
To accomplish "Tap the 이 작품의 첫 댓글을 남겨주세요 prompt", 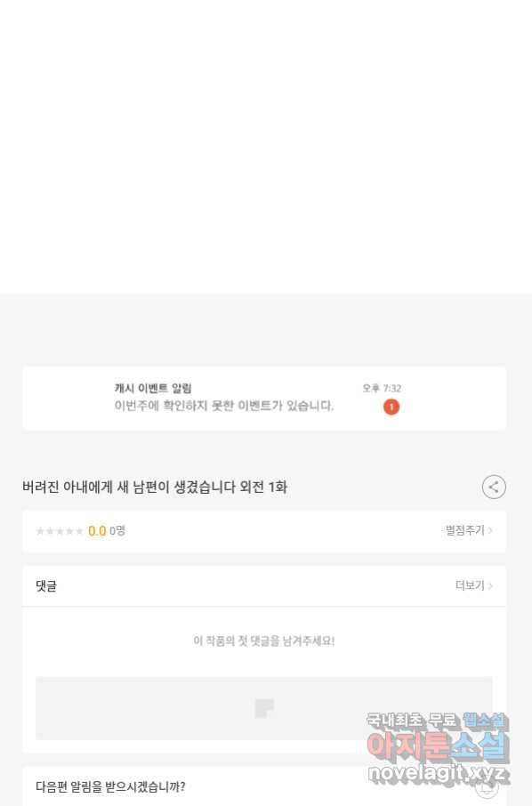I will tap(264, 641).
